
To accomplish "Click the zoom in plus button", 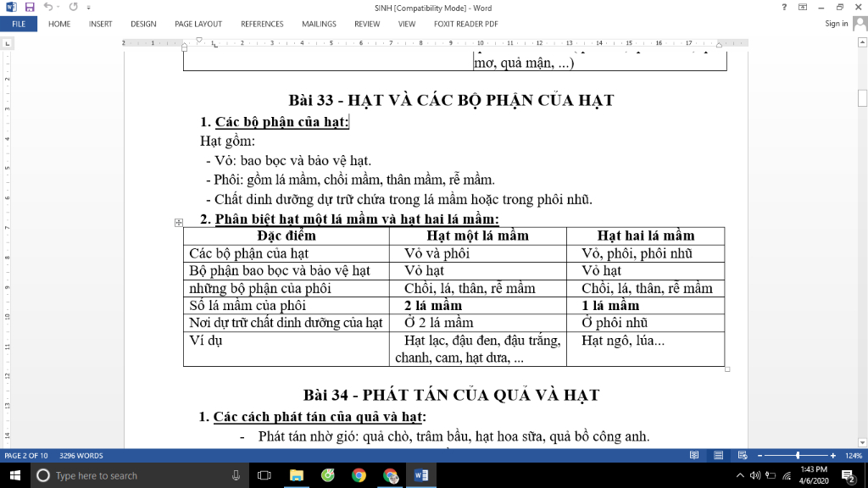I will tap(832, 456).
